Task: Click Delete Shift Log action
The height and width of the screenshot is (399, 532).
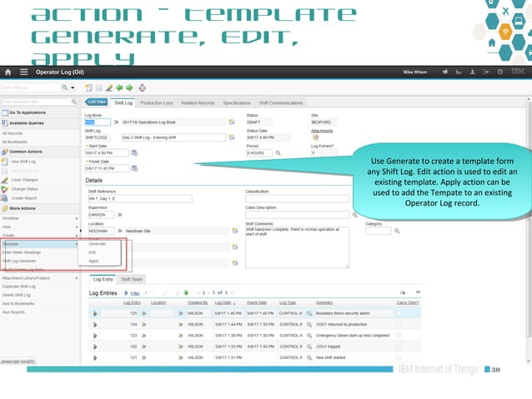Action: 17,295
